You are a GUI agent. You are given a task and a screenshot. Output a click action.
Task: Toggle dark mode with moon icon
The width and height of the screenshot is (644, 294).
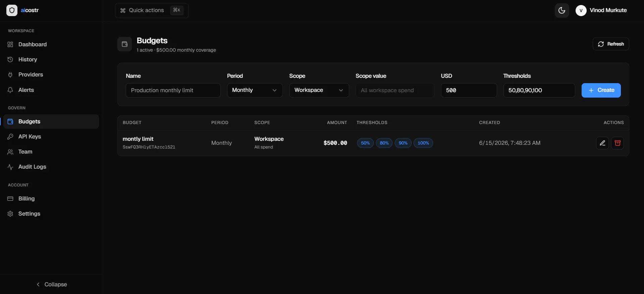pyautogui.click(x=562, y=10)
